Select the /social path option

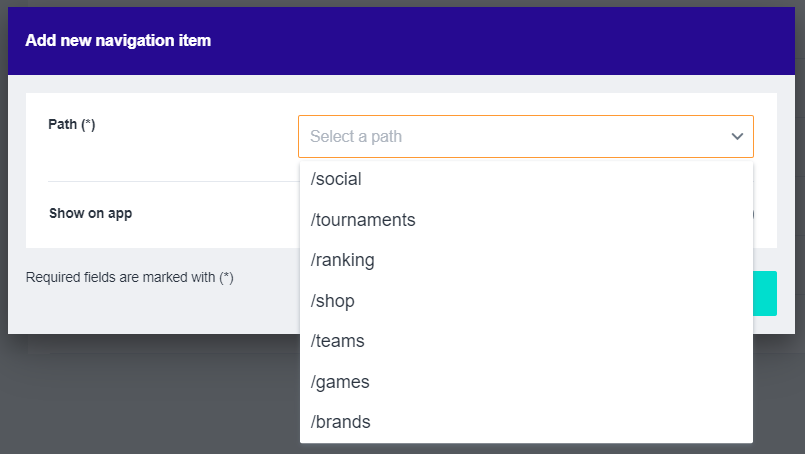point(336,179)
